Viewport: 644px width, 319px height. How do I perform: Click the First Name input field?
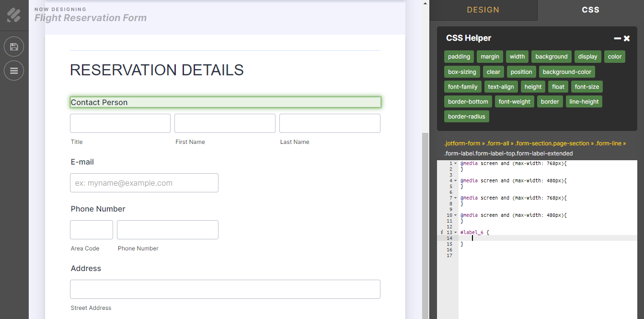click(225, 123)
